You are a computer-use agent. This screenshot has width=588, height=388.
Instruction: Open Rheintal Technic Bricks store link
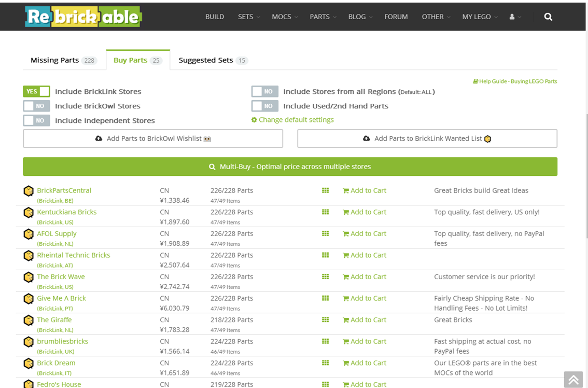click(x=74, y=255)
